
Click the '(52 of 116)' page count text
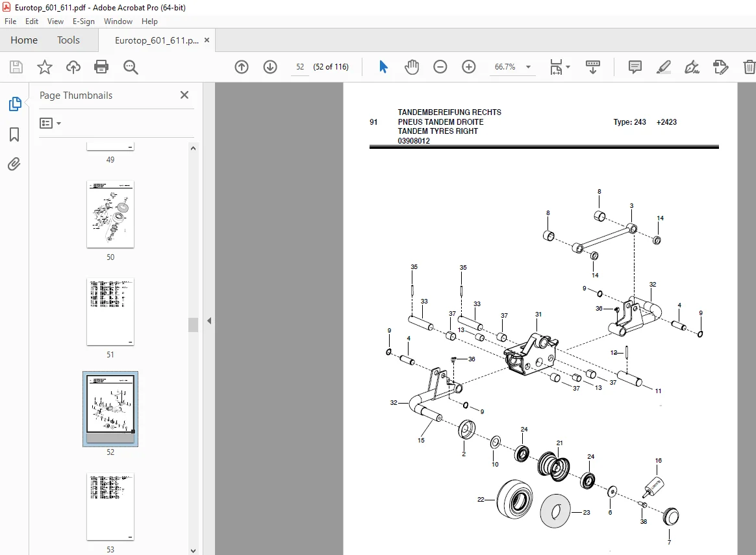click(331, 66)
